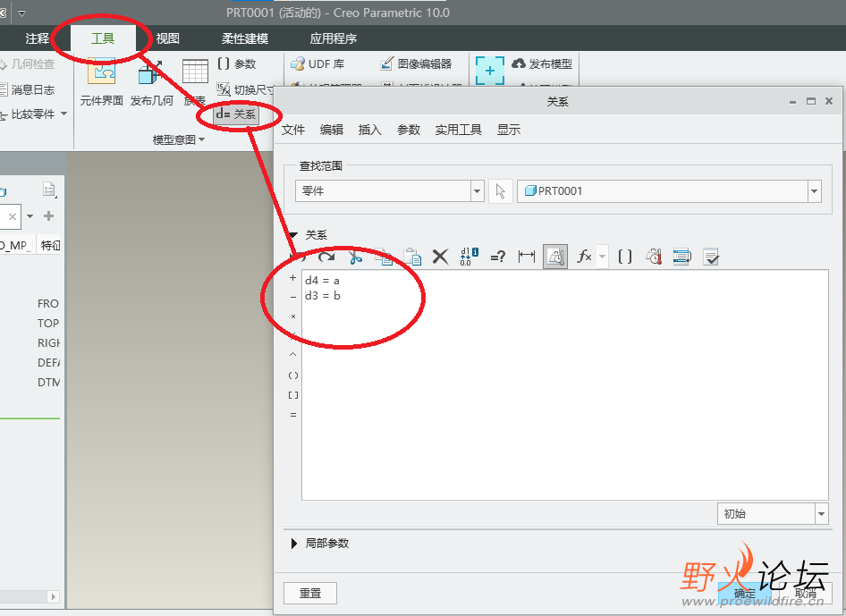
Task: Click the model tree settings page icon
Action: point(49,190)
